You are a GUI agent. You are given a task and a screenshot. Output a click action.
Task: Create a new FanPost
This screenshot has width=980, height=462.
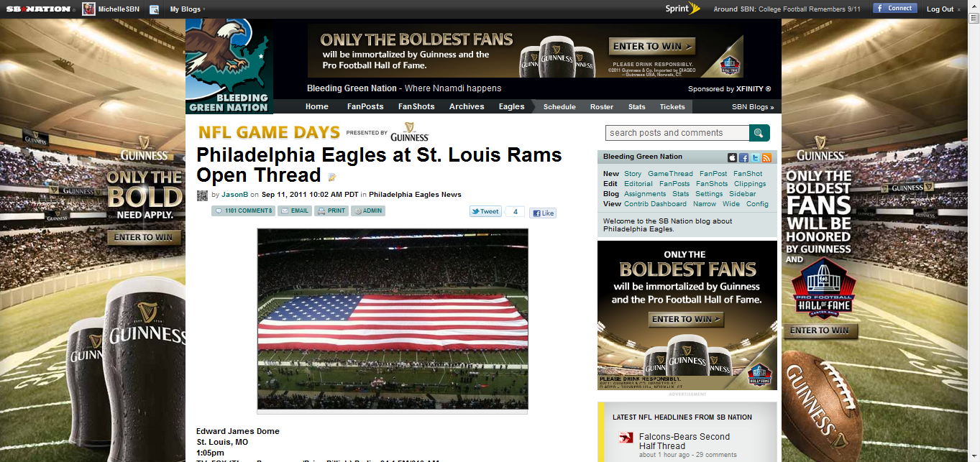713,174
